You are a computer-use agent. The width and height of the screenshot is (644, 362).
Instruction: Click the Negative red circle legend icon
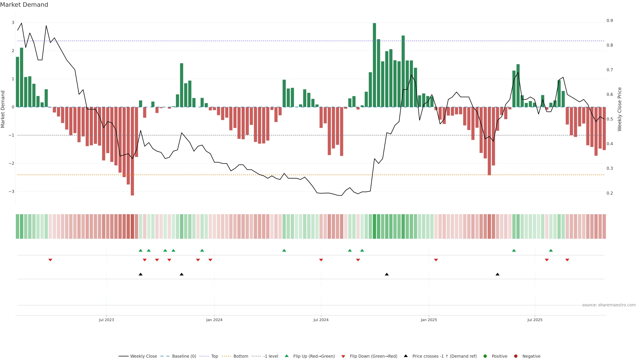516,356
